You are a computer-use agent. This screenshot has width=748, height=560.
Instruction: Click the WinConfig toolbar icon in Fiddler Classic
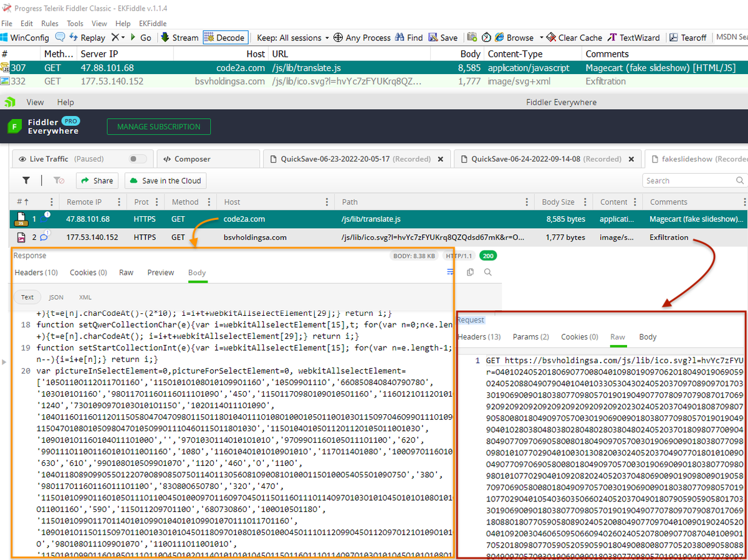point(26,37)
